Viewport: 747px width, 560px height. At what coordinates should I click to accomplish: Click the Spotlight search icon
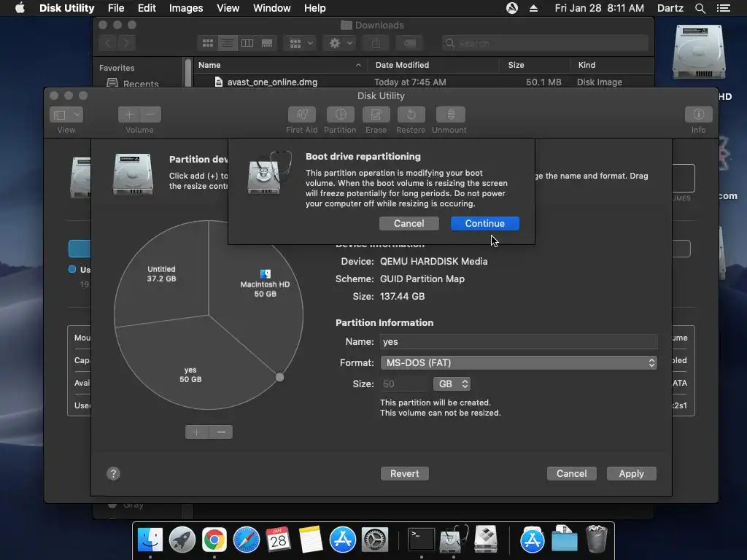point(700,8)
